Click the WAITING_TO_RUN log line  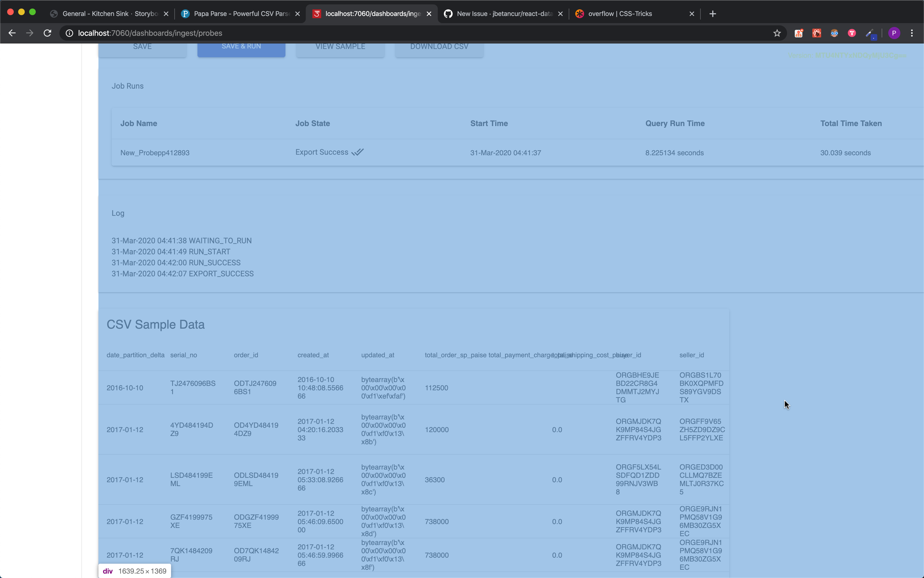click(182, 241)
